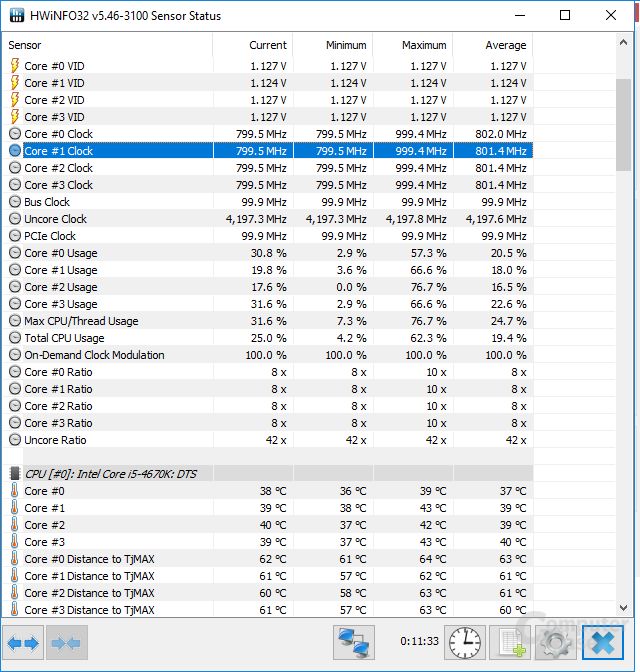Click the Sensor column header
The height and width of the screenshot is (672, 640).
tap(108, 45)
